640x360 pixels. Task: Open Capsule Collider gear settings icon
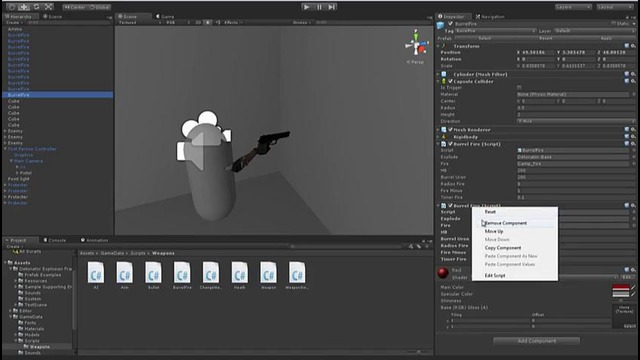pos(633,81)
